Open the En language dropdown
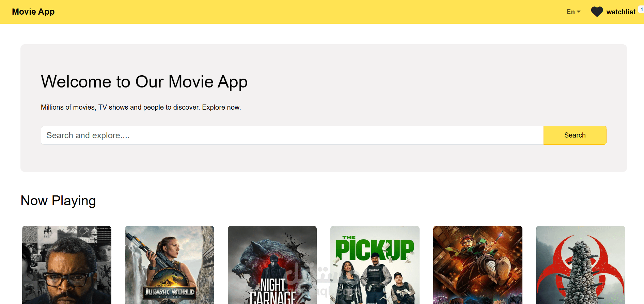644x304 pixels. 573,12
